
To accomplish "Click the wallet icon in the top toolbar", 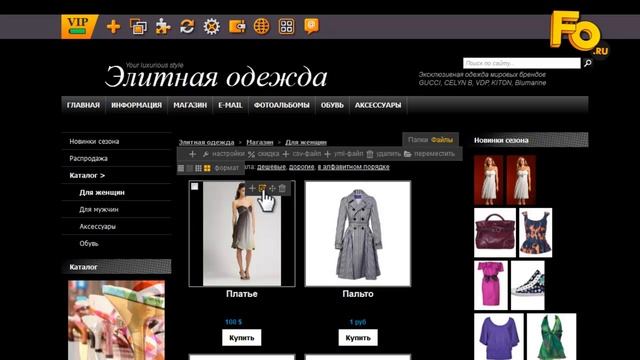I will [x=237, y=27].
